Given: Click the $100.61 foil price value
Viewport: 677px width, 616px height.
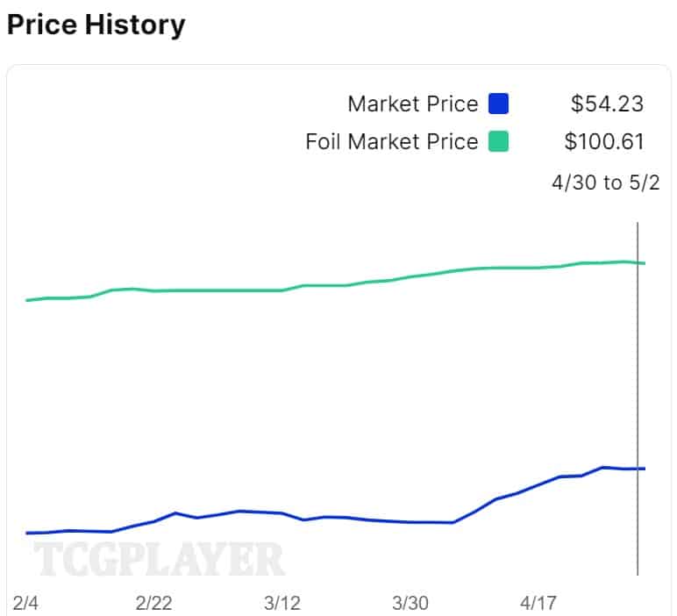Looking at the screenshot, I should (603, 141).
